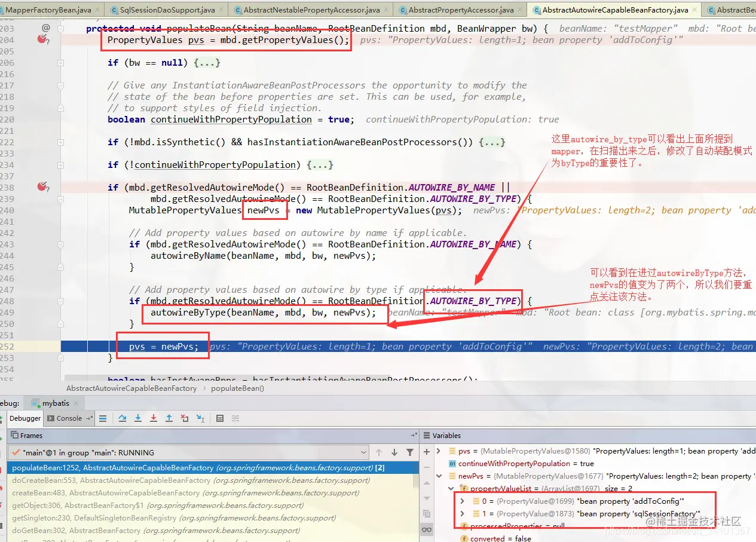This screenshot has width=756, height=542.
Task: Switch to AbstractNestablePropertyAccessor.java tab
Action: point(310,10)
